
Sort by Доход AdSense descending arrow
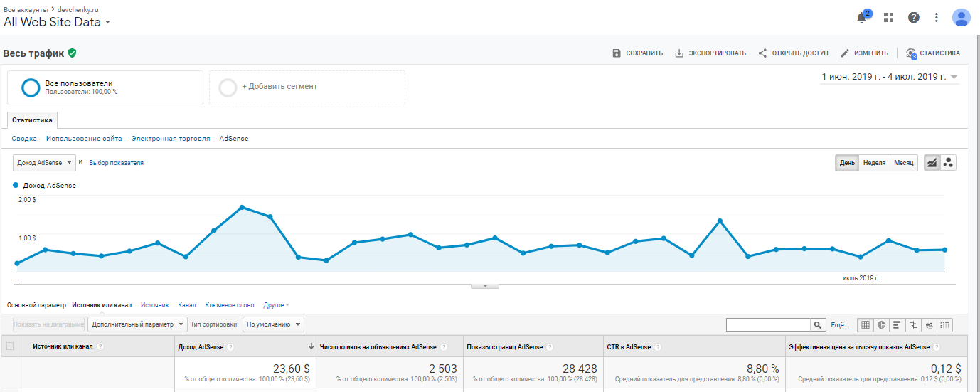click(x=311, y=347)
